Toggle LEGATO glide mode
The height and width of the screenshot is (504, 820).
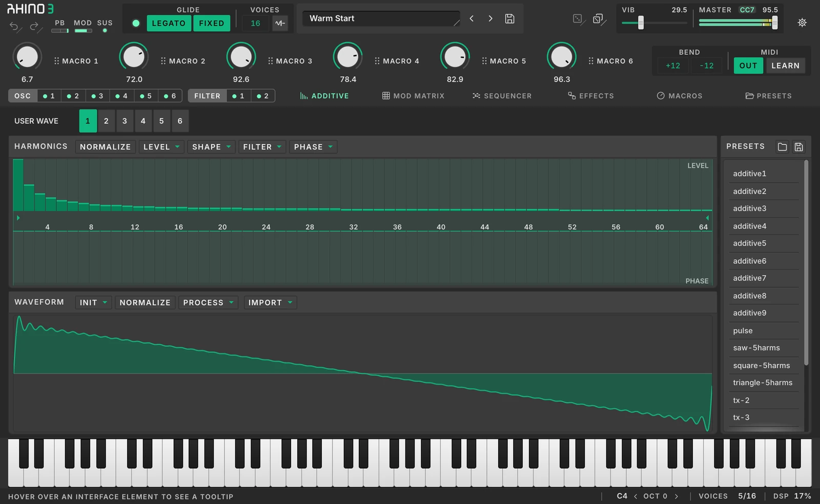click(x=169, y=23)
